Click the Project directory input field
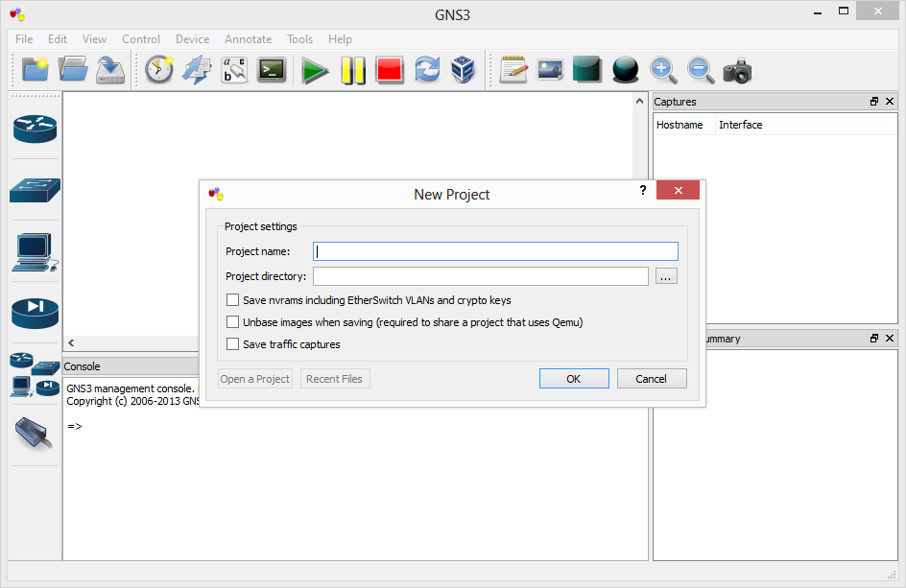Image resolution: width=906 pixels, height=588 pixels. (x=481, y=276)
